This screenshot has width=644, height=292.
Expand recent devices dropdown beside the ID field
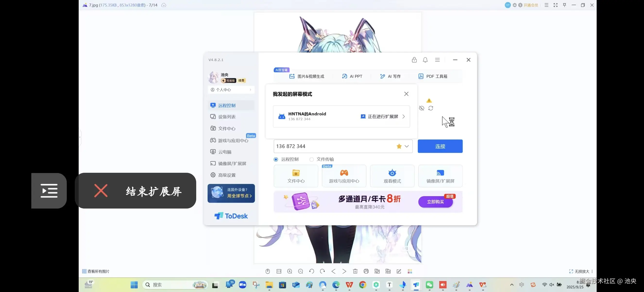point(406,146)
